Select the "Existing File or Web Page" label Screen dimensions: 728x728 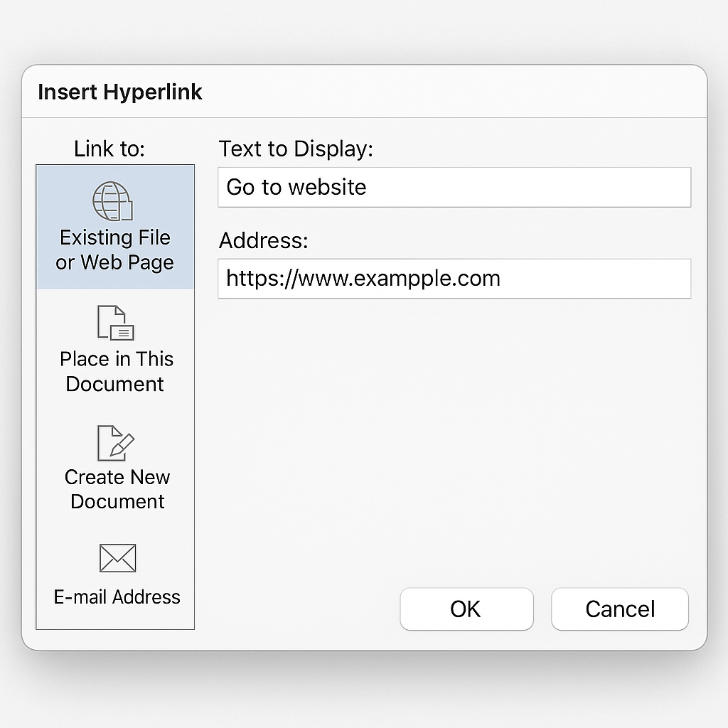pyautogui.click(x=115, y=250)
